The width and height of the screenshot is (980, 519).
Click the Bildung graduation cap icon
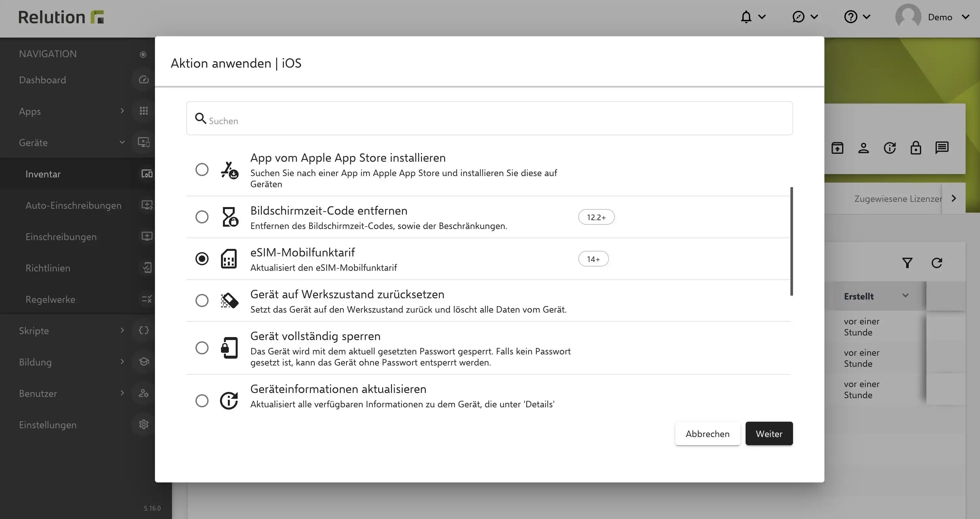[x=144, y=362]
